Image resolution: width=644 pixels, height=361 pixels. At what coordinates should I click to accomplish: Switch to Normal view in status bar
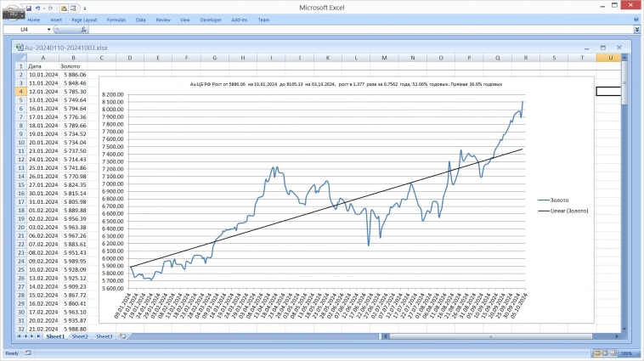(597, 353)
